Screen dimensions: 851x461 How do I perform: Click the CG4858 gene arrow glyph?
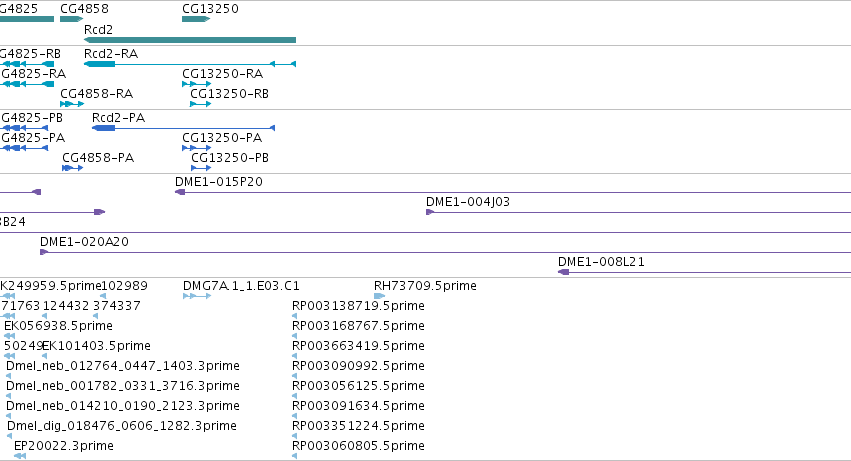coord(72,19)
